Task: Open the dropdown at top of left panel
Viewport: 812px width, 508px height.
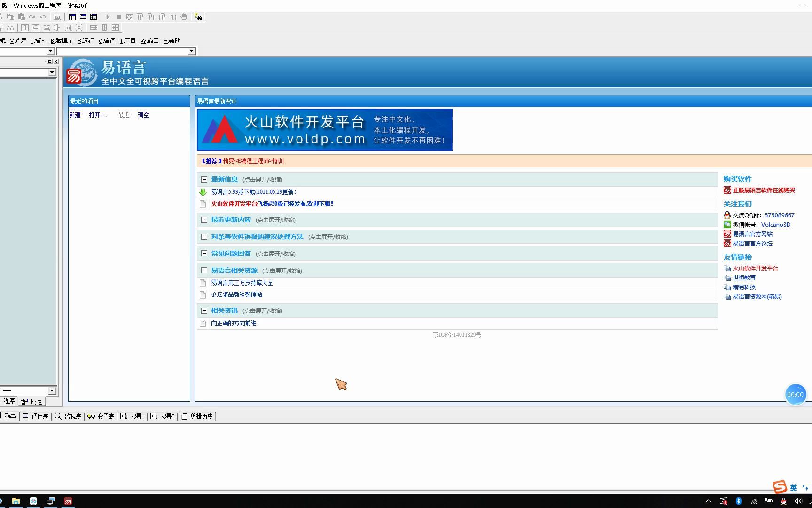Action: coord(52,72)
